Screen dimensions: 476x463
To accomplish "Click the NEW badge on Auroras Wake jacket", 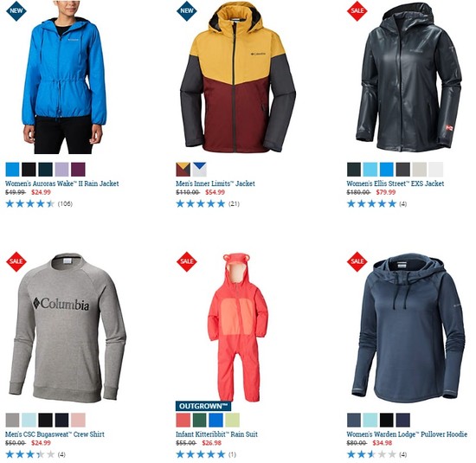I will 16,10.
